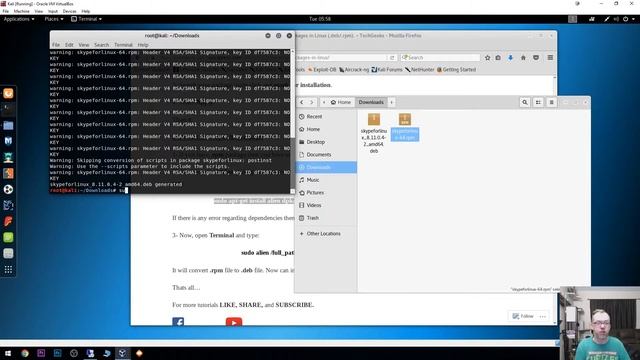Open the Windows Start button
This screenshot has height=360, width=640.
point(8,353)
